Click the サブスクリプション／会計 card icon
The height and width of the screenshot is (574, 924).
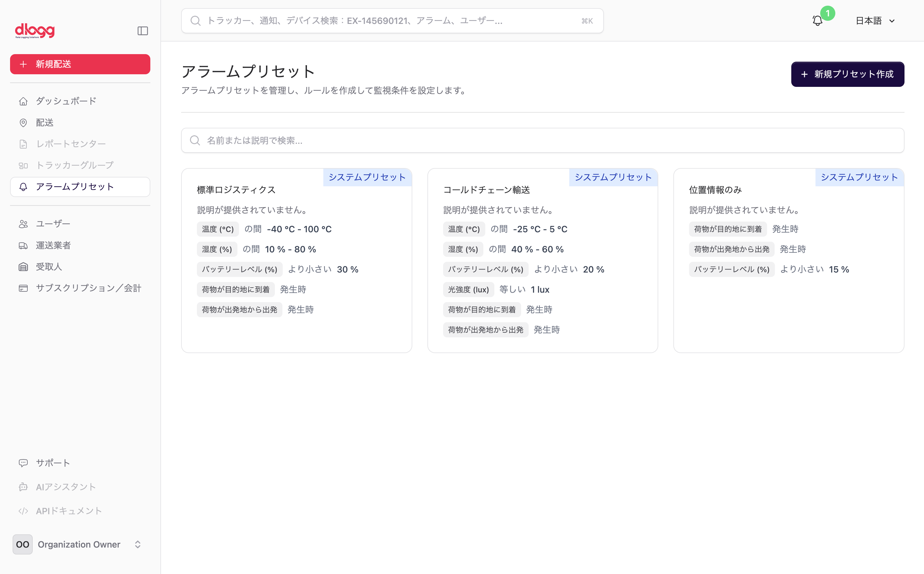point(23,288)
